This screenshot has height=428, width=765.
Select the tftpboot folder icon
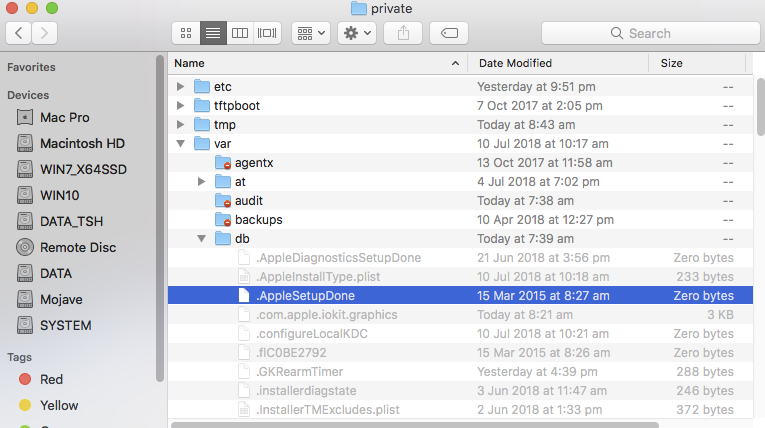pos(201,105)
